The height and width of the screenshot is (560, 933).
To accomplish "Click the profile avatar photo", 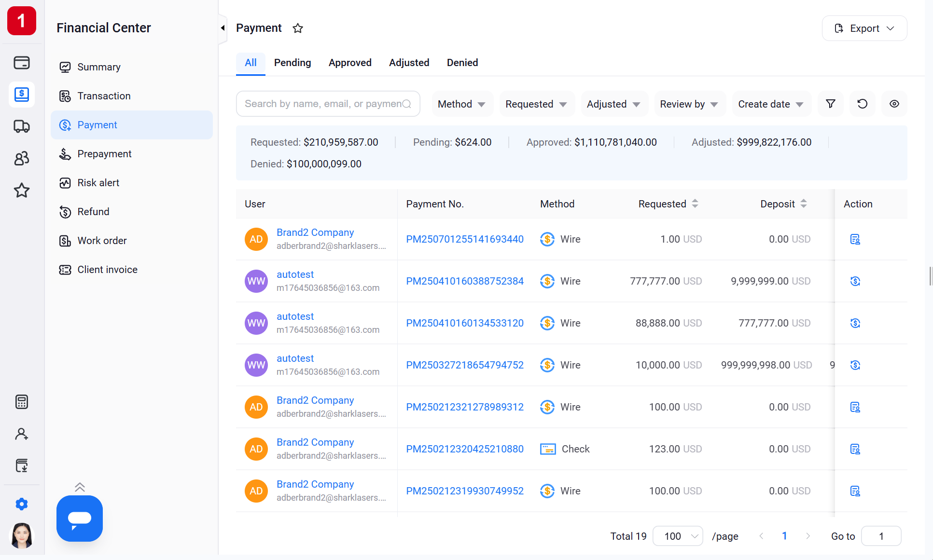I will [22, 535].
